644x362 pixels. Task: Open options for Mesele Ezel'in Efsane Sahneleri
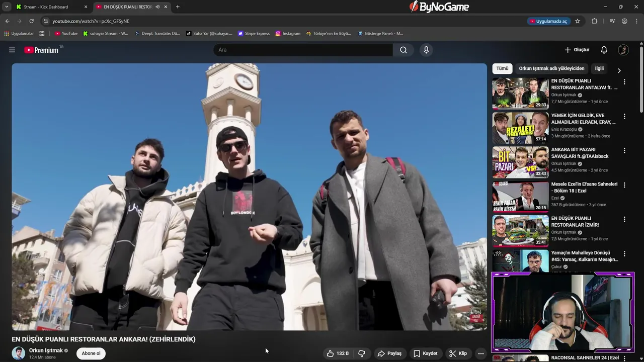pos(624,185)
